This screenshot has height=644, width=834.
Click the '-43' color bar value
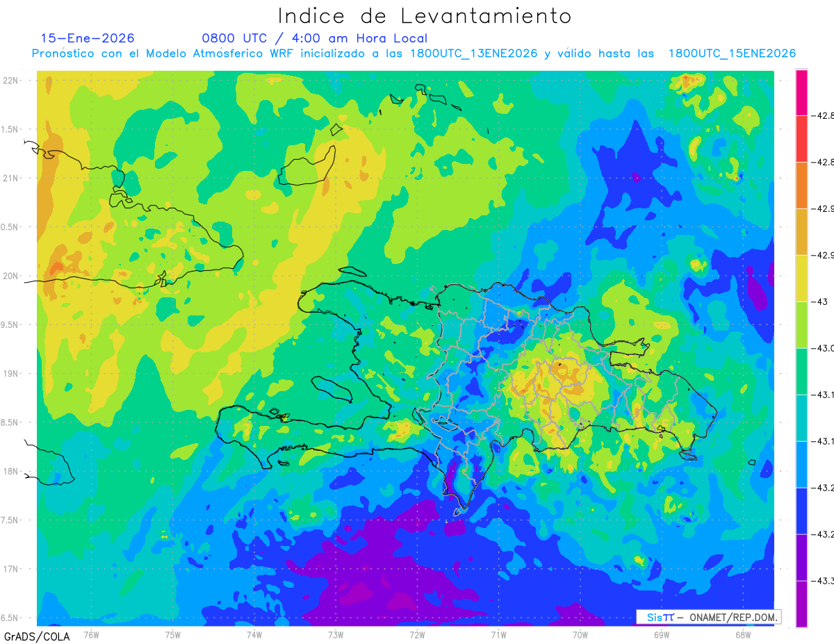821,302
